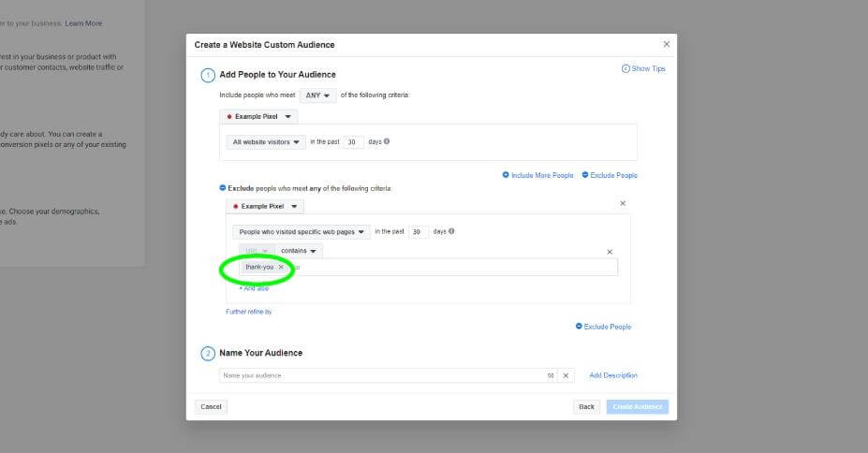The height and width of the screenshot is (453, 868).
Task: Remove the thank-you URL keyword tag
Action: (281, 267)
